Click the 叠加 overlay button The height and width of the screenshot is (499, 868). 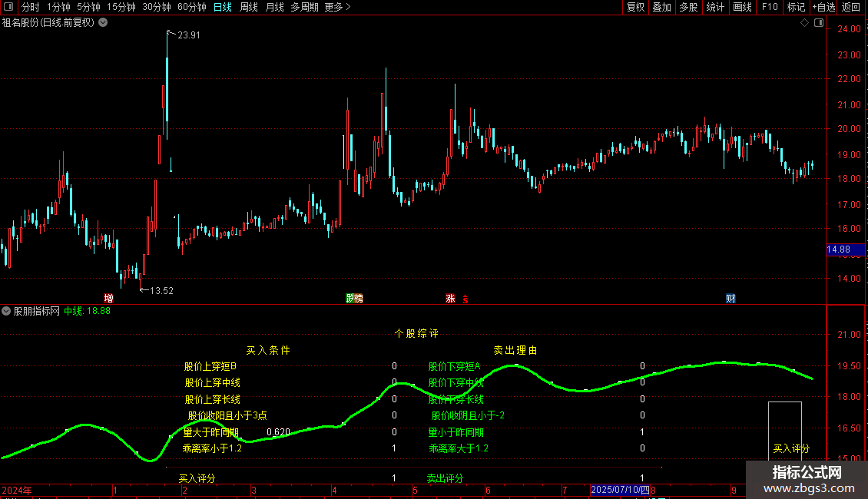[x=662, y=7]
